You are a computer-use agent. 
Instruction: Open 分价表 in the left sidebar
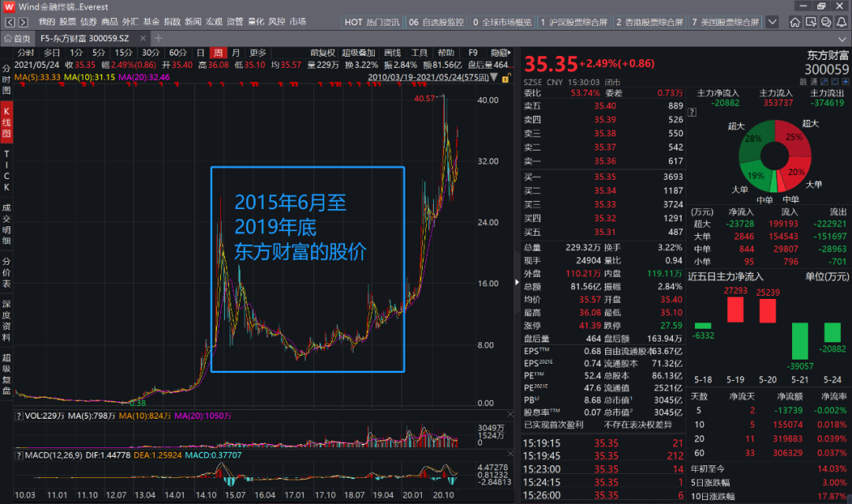tap(6, 272)
